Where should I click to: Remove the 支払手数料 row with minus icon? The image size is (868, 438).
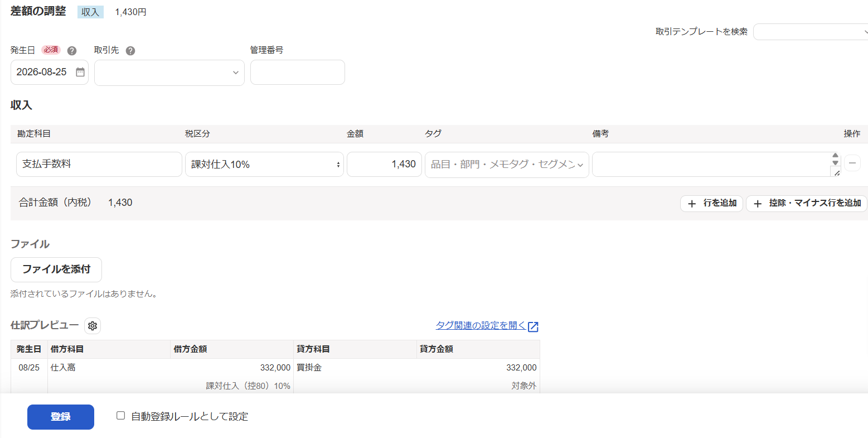click(x=852, y=163)
